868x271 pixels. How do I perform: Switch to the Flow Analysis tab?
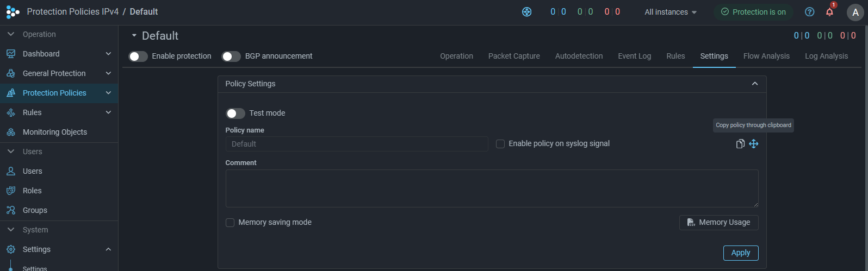[766, 56]
